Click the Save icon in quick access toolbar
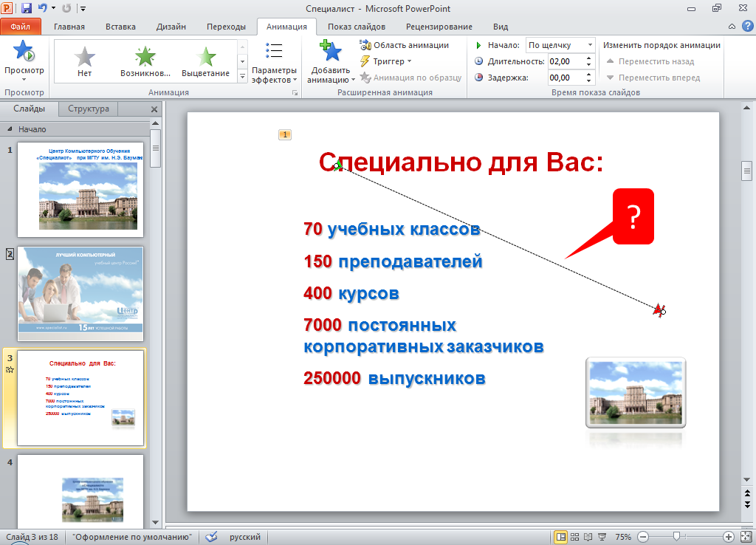The image size is (756, 545). click(27, 9)
